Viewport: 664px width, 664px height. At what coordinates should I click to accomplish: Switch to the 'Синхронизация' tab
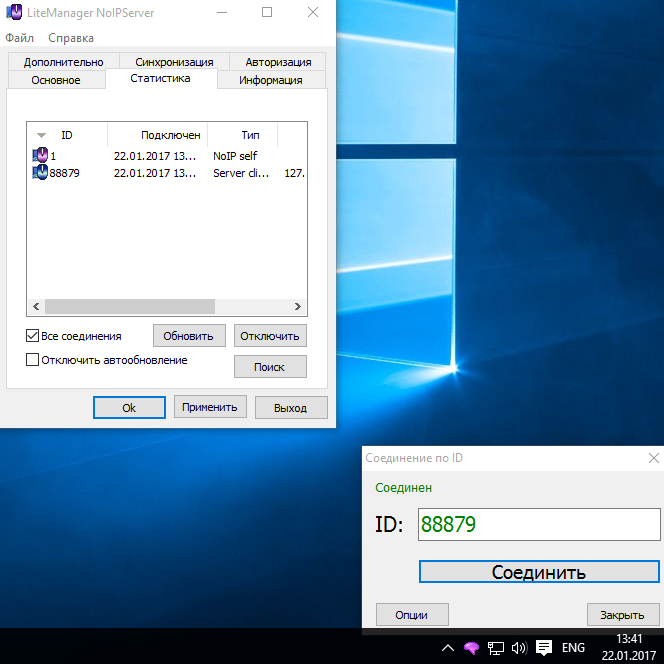pos(174,62)
